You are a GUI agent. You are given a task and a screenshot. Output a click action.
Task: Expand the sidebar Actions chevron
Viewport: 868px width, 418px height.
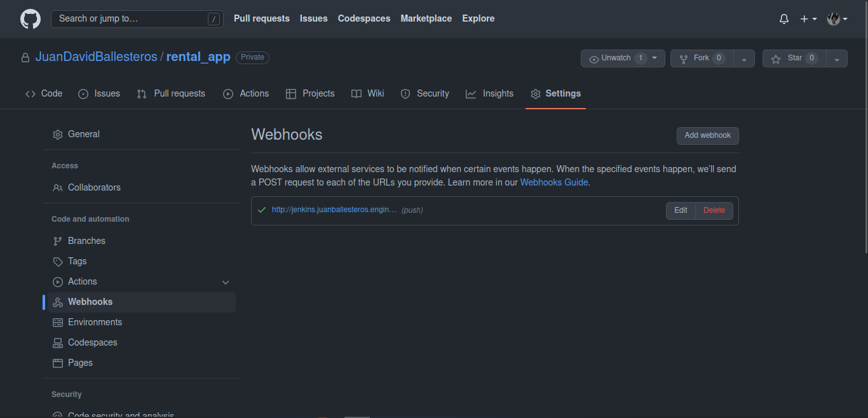pos(225,282)
